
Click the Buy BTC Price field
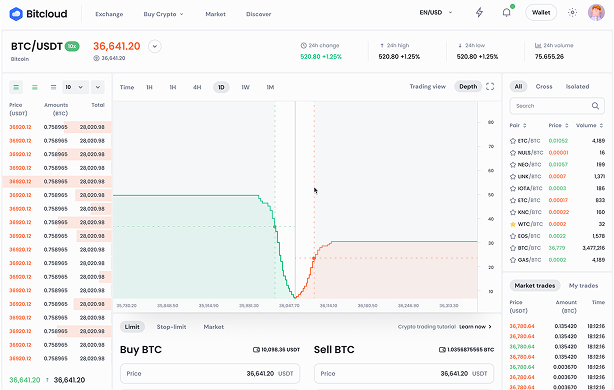[210, 374]
